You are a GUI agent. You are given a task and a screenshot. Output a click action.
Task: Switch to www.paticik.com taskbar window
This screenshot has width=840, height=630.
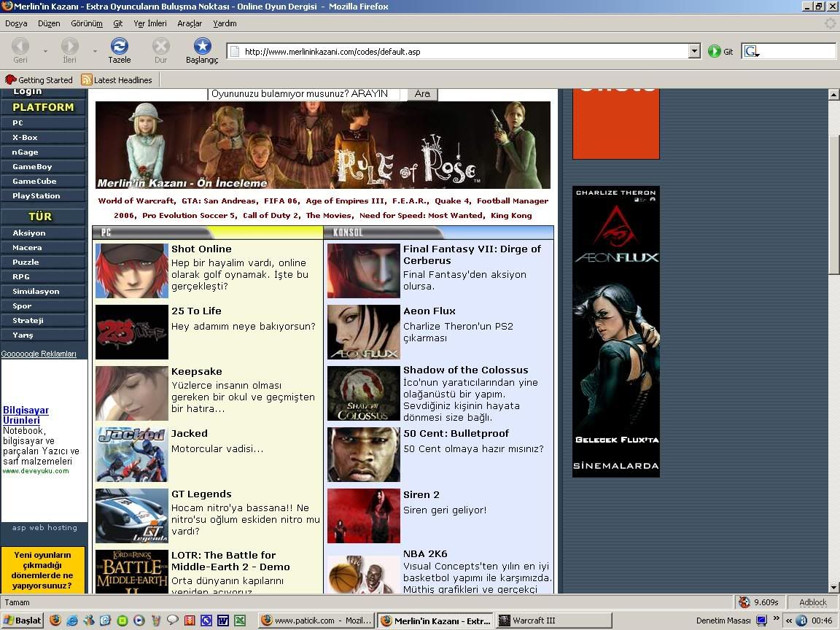(x=317, y=621)
